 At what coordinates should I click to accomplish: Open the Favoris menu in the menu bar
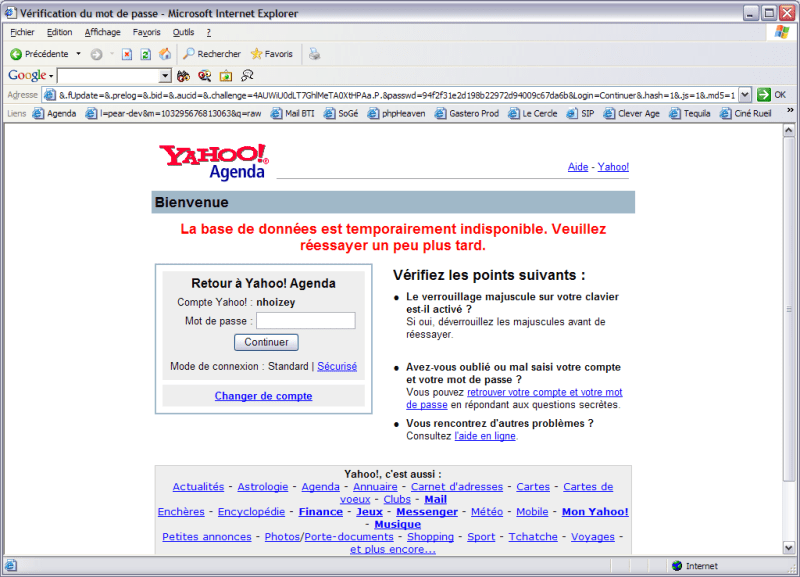tap(146, 32)
